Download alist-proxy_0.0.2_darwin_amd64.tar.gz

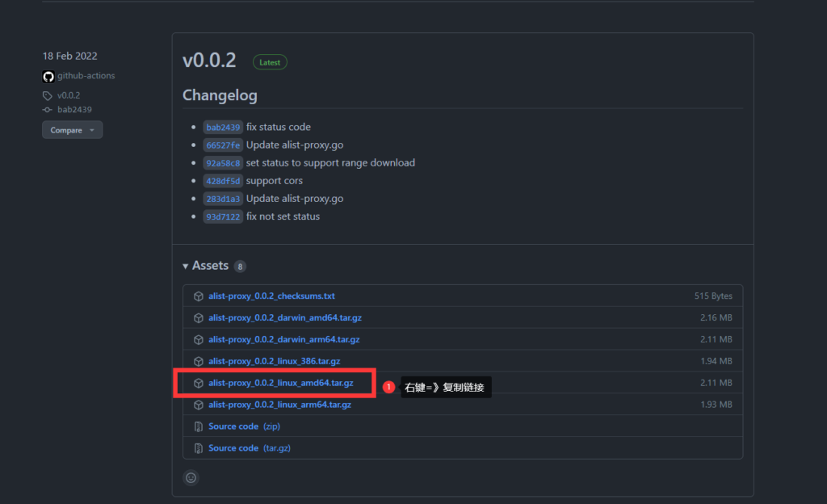pos(285,318)
